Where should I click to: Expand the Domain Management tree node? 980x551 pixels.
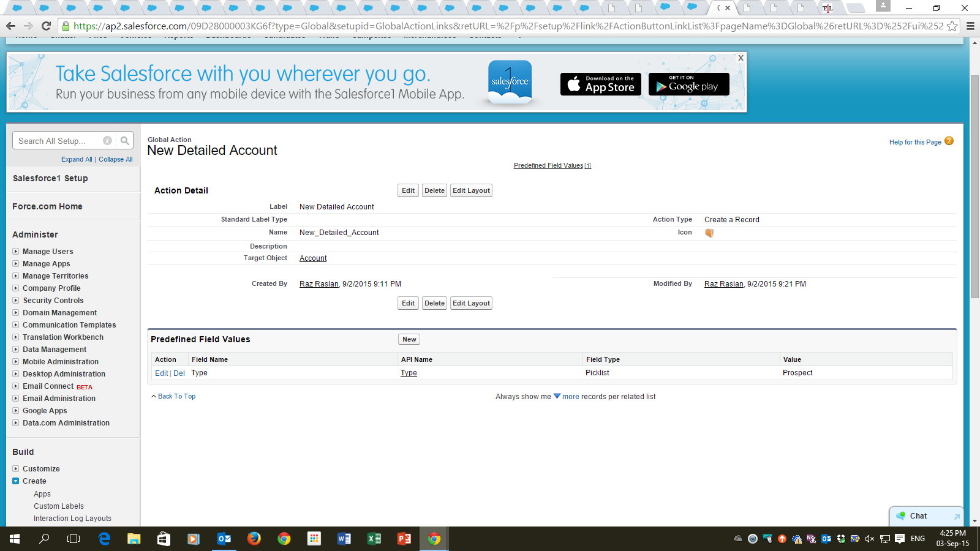pyautogui.click(x=16, y=313)
